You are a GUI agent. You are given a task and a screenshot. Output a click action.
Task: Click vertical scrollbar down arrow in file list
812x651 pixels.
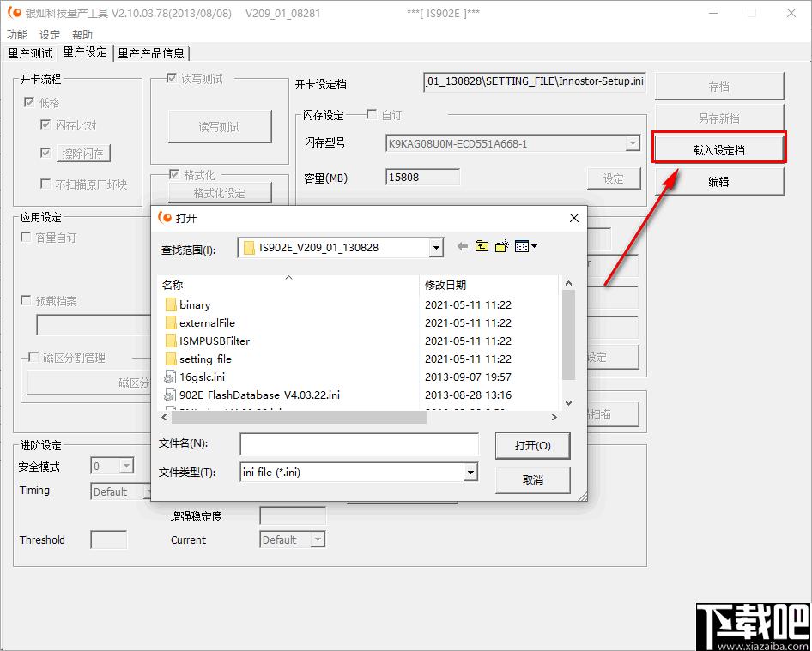click(568, 402)
